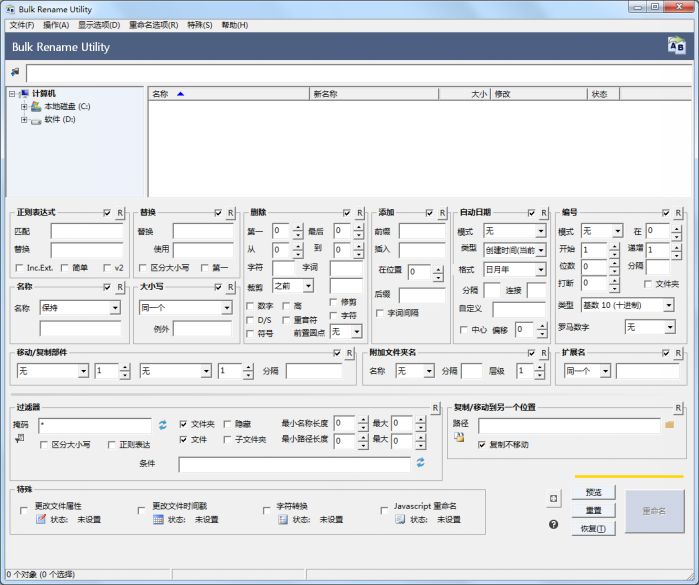The image size is (699, 585).
Task: Click the path navigation icon beside address bar
Action: (15, 73)
